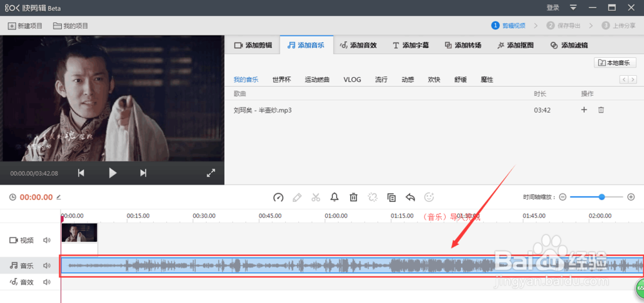The height and width of the screenshot is (303, 644).
Task: Select 舒缓 music category
Action: tap(460, 80)
